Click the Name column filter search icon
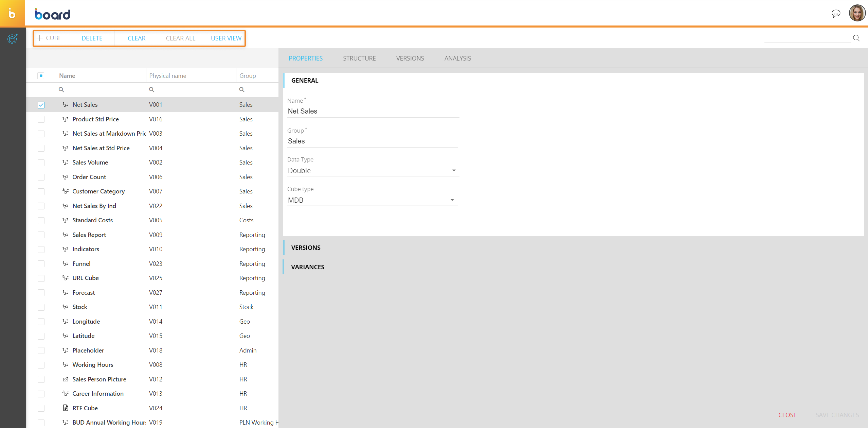The width and height of the screenshot is (868, 428). (x=61, y=90)
